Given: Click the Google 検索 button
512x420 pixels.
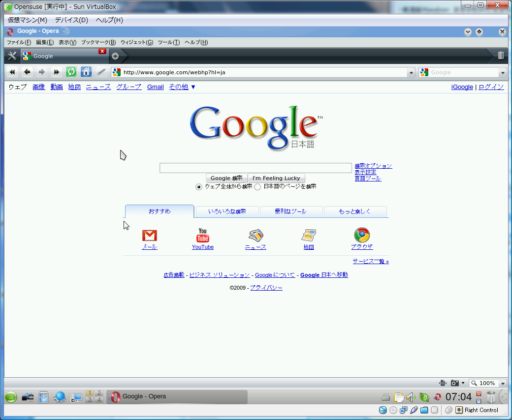Looking at the screenshot, I should pyautogui.click(x=226, y=178).
